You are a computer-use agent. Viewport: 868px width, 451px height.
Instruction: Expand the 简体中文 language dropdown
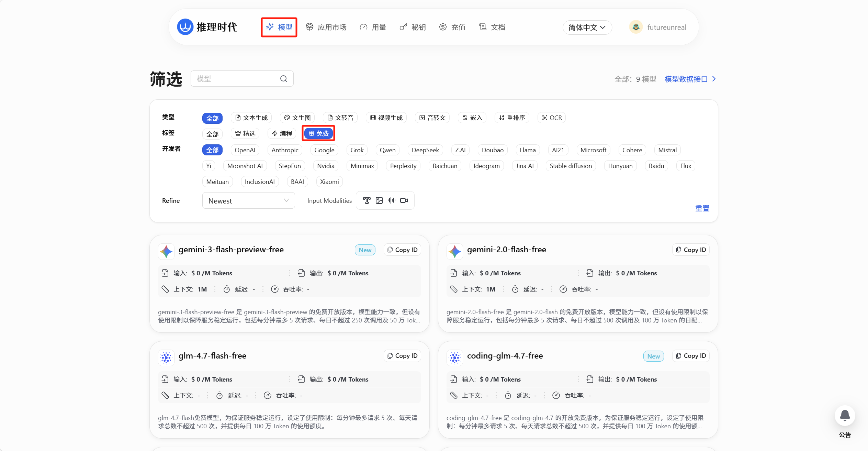(587, 27)
